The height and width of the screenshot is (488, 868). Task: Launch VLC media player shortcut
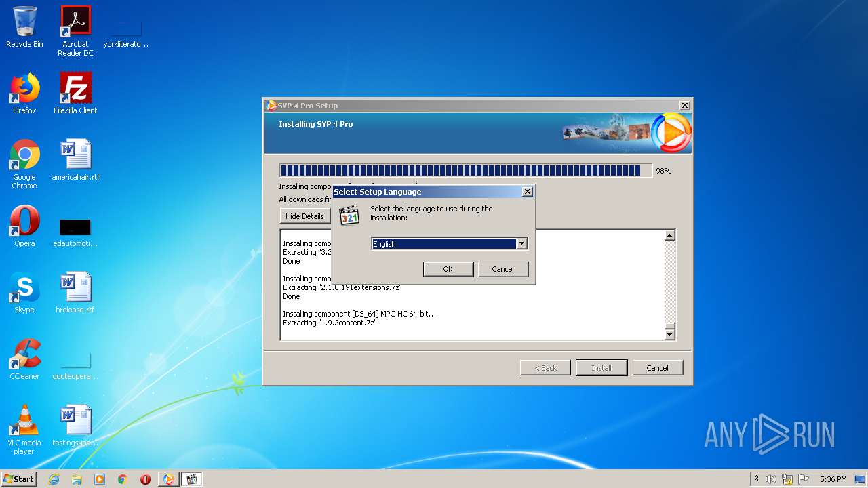click(x=24, y=430)
